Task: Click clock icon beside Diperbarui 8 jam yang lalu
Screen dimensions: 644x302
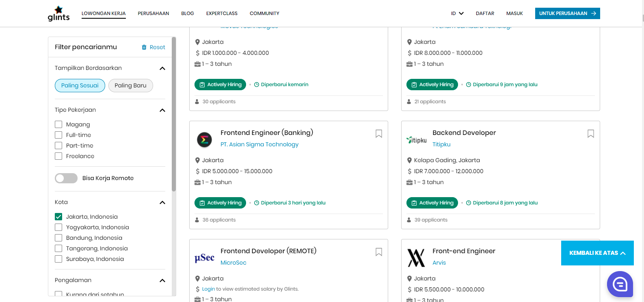Action: pyautogui.click(x=469, y=203)
